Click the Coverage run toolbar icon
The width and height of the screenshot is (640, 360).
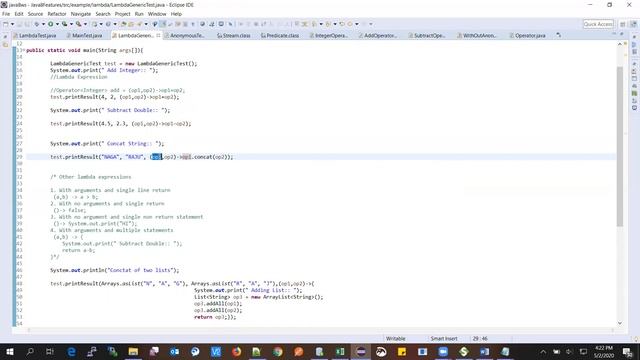[x=64, y=24]
